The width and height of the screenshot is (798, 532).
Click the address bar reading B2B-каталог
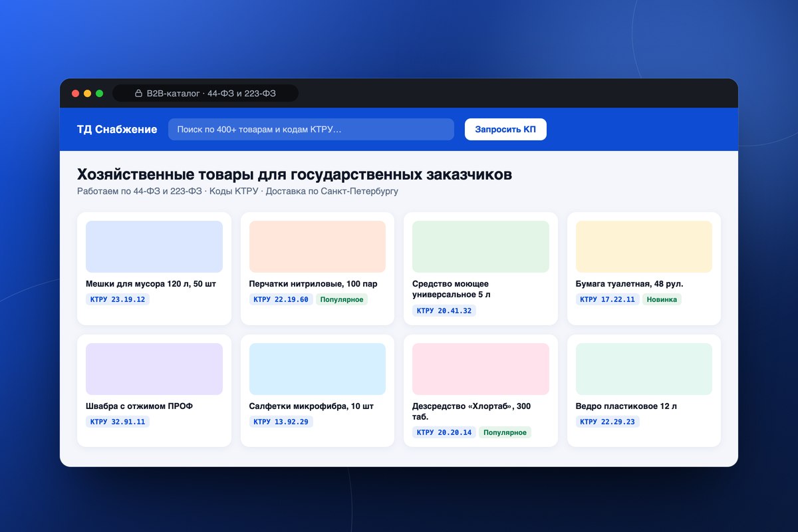(x=205, y=94)
